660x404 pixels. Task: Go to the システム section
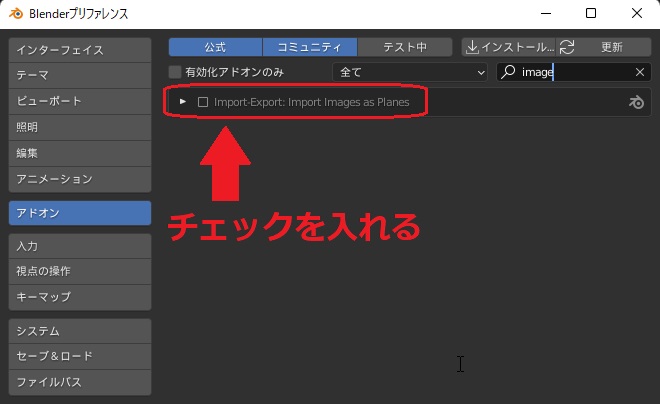click(80, 331)
